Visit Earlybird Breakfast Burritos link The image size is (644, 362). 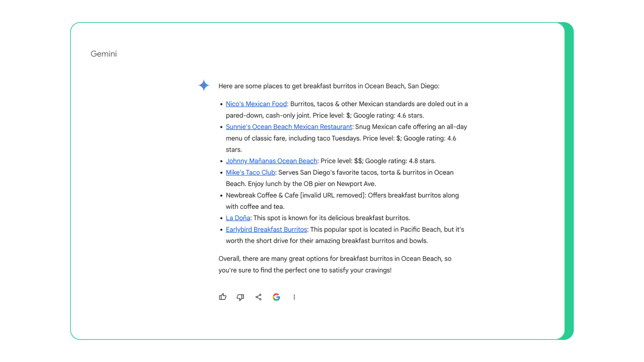(266, 229)
